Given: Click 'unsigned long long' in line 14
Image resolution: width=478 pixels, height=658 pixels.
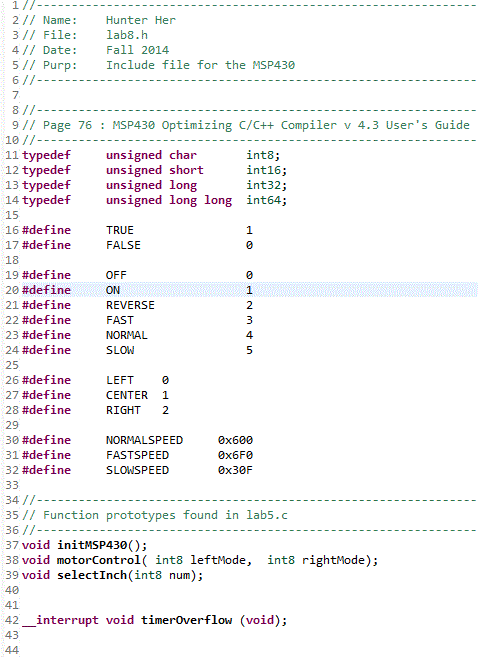Looking at the screenshot, I should click(x=169, y=200).
